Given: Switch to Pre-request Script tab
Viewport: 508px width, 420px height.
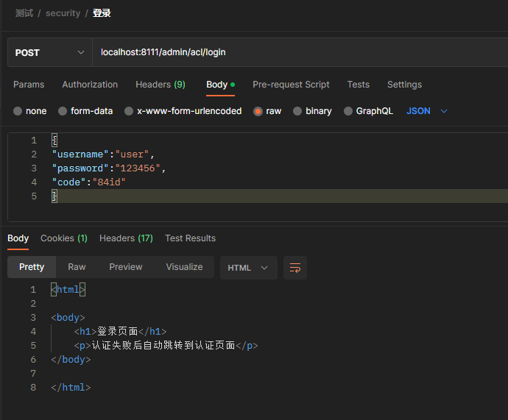Looking at the screenshot, I should 291,85.
